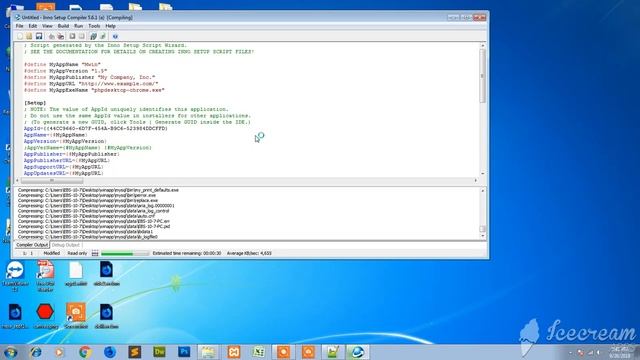Click the Stop Compile toolbar icon

pos(61,36)
